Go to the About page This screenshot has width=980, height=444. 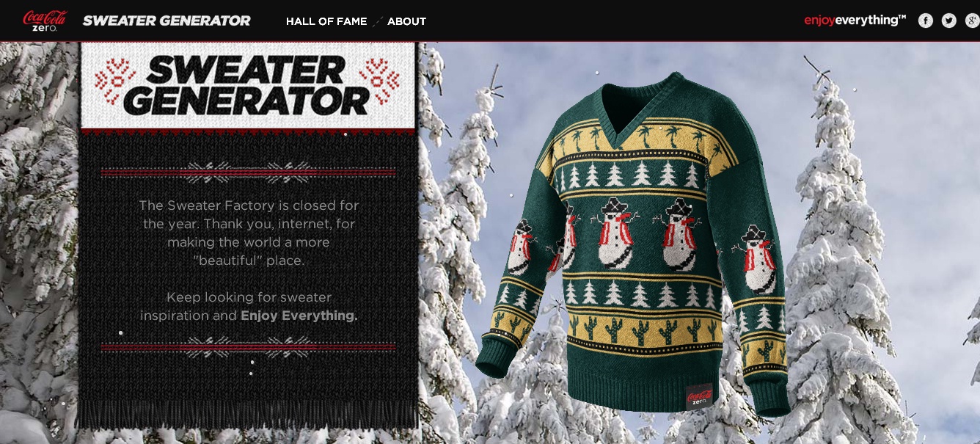click(x=407, y=21)
